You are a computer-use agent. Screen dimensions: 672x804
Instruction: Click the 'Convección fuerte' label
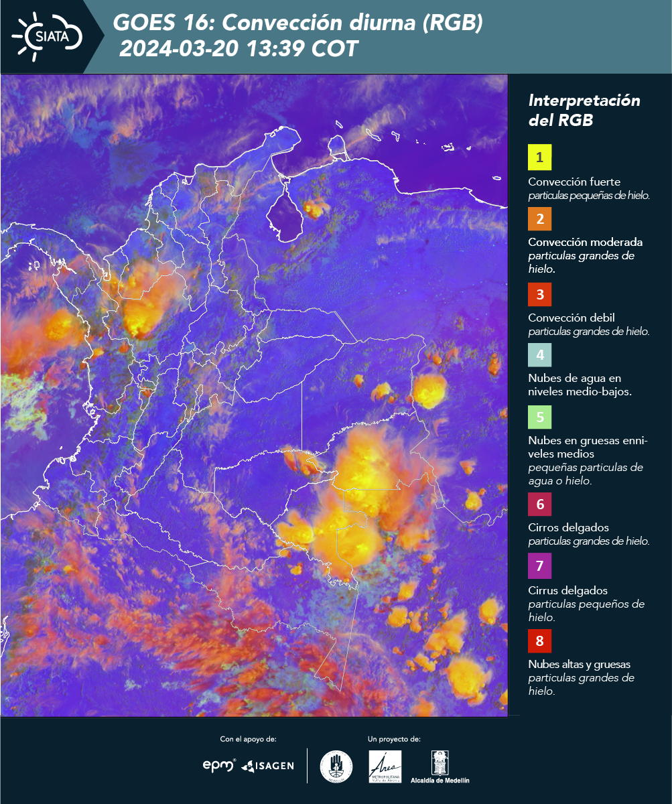coord(574,182)
